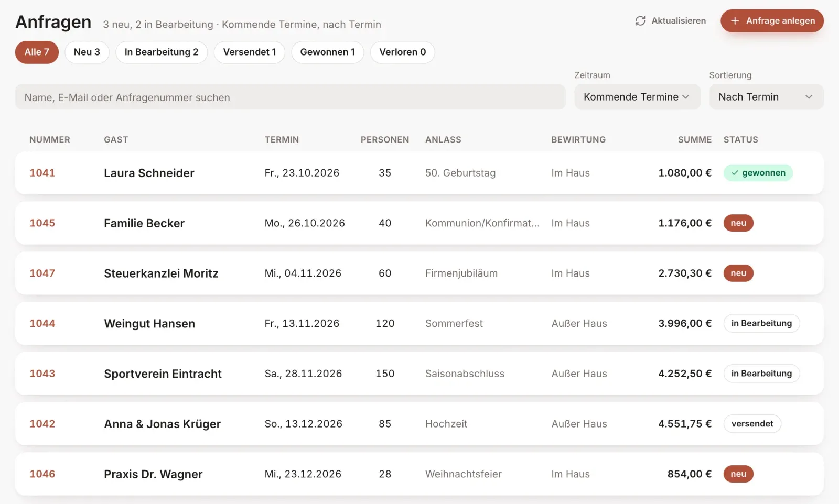Image resolution: width=839 pixels, height=504 pixels.
Task: Open request number 1044
Action: point(42,324)
